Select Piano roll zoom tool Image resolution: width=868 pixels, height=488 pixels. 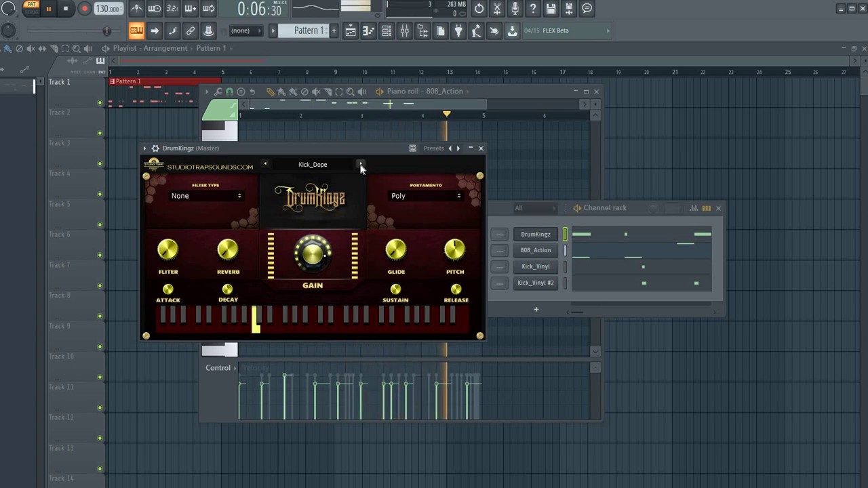[x=351, y=91]
